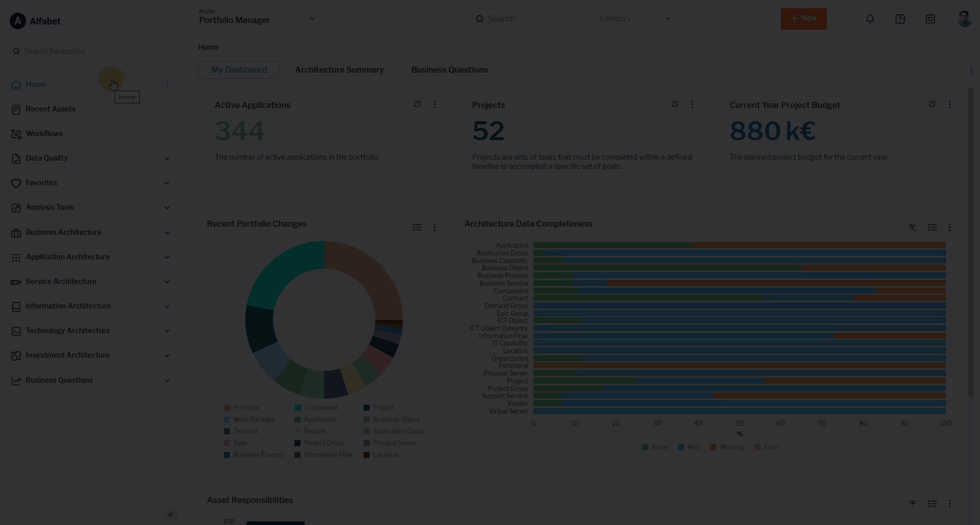980x525 pixels.
Task: Switch to the Business Questions tab
Action: click(x=449, y=70)
